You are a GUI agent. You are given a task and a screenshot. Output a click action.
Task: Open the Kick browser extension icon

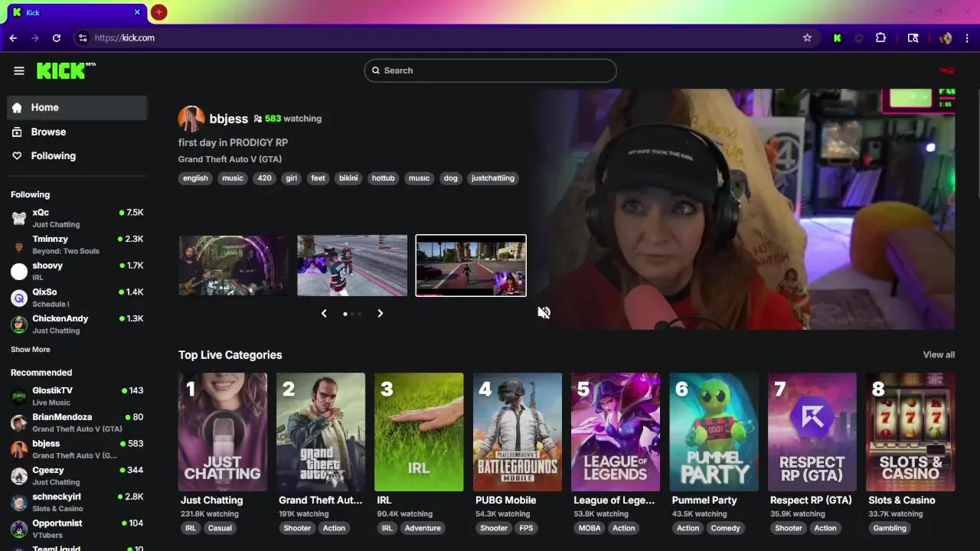(x=838, y=37)
